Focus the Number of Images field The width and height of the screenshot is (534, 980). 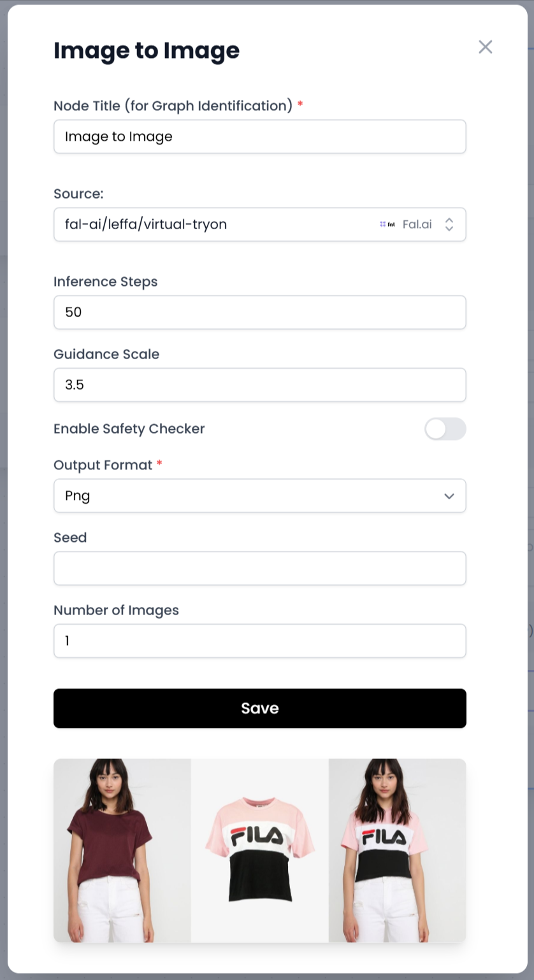(260, 641)
